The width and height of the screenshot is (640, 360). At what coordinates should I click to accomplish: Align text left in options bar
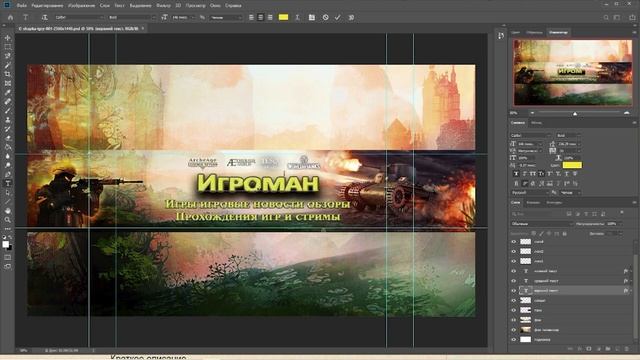tap(251, 18)
